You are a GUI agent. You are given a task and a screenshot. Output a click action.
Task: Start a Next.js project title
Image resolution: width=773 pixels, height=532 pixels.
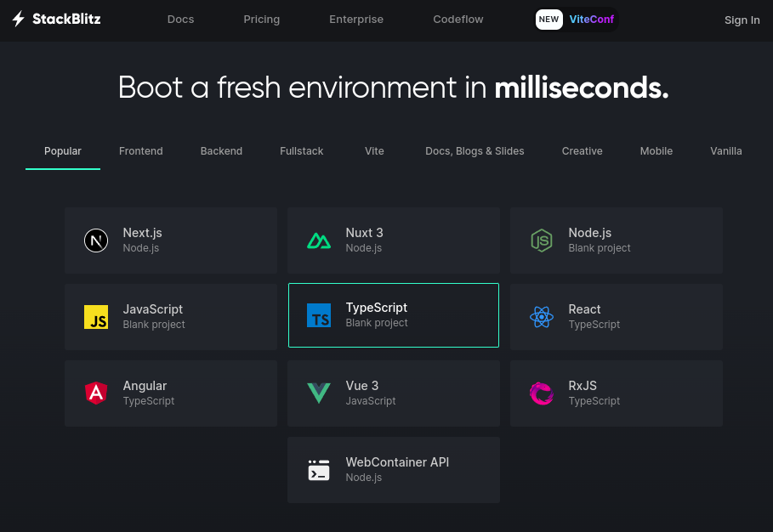(143, 233)
